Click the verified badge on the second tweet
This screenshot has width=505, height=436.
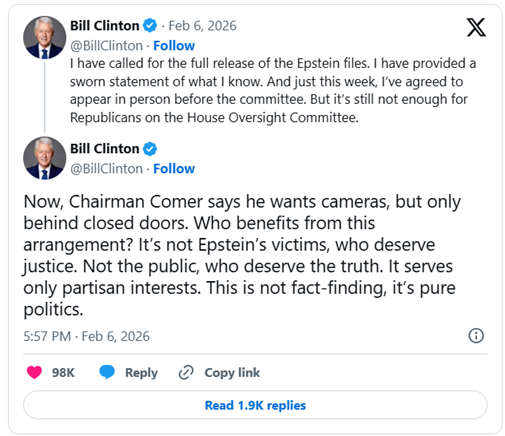(150, 149)
